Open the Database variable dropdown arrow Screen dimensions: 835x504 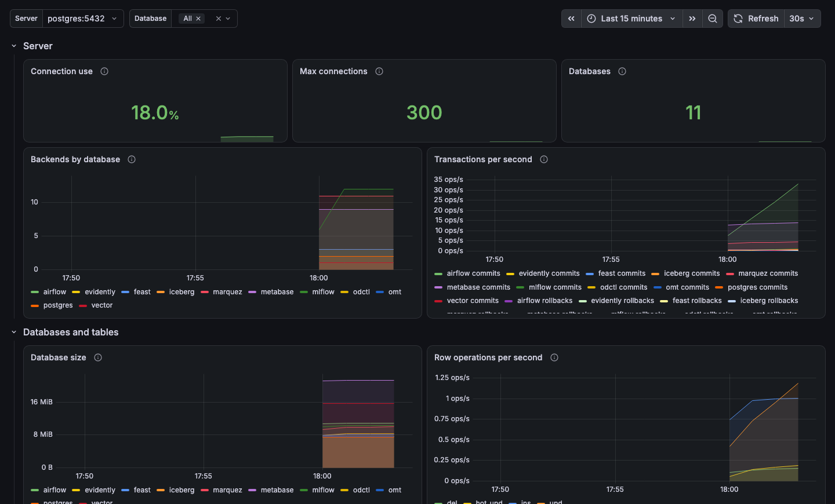228,19
